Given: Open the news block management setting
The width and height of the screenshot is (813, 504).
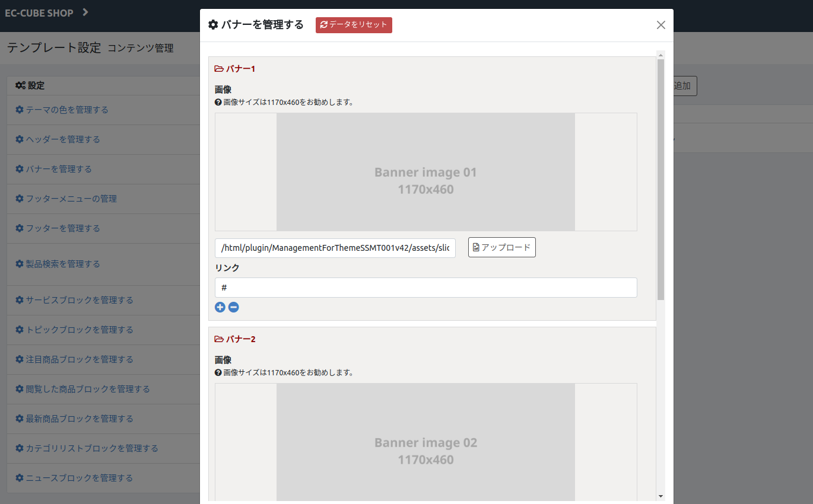Looking at the screenshot, I should 79,478.
